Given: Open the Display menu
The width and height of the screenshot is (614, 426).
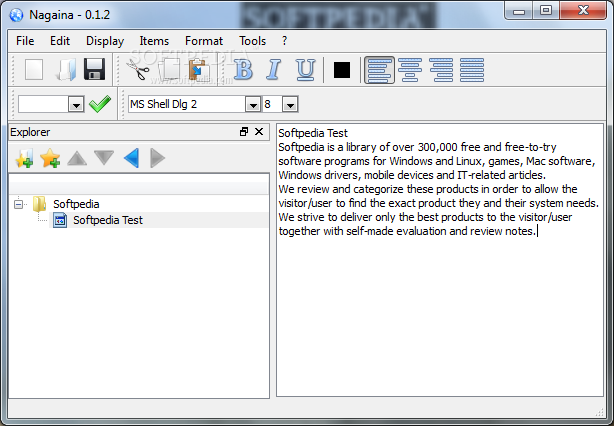Looking at the screenshot, I should 105,41.
